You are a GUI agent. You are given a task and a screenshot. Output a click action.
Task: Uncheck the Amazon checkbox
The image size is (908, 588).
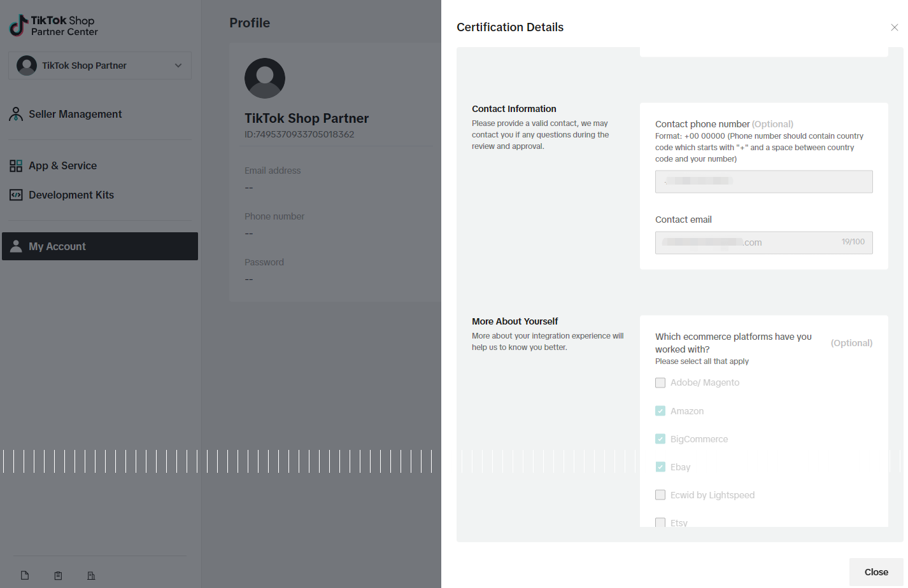click(x=660, y=411)
